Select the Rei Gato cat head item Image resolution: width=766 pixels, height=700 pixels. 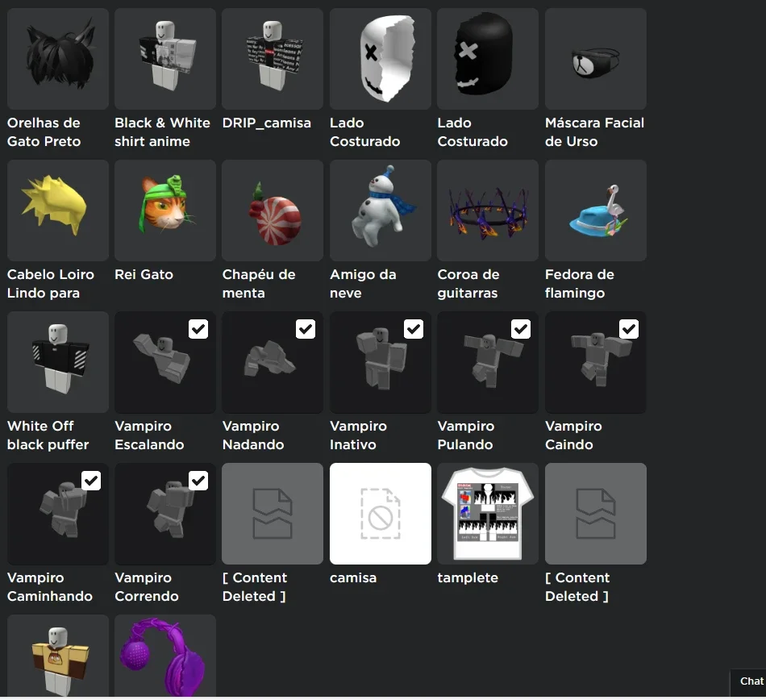tap(165, 210)
